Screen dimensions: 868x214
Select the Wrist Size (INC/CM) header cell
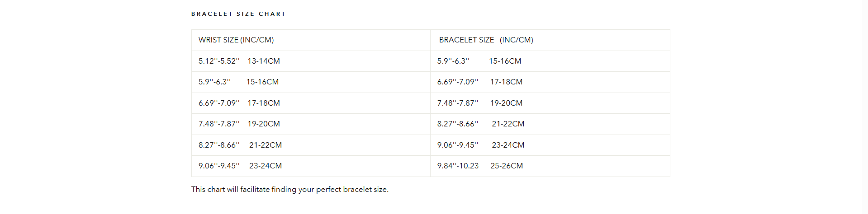[311, 40]
